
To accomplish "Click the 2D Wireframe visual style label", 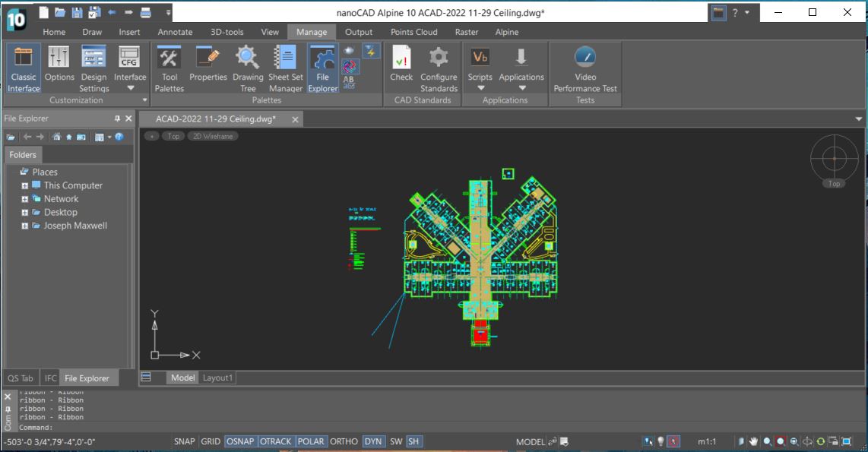I will coord(212,136).
